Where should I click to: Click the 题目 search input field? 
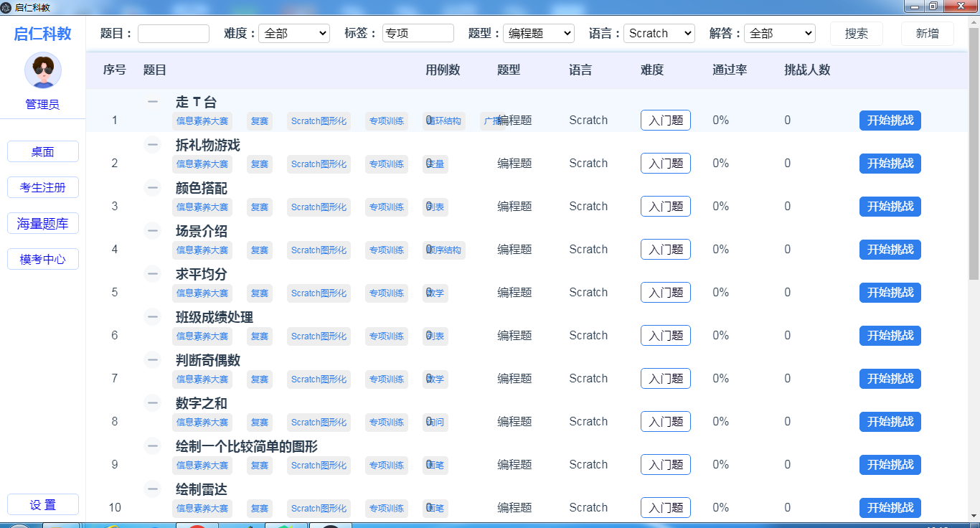173,33
